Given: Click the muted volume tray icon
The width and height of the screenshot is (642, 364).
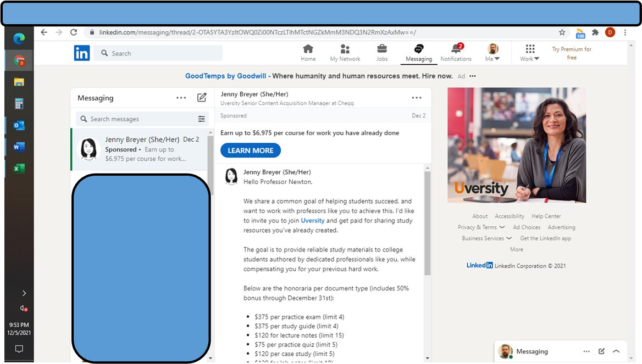Looking at the screenshot, I should tap(24, 309).
